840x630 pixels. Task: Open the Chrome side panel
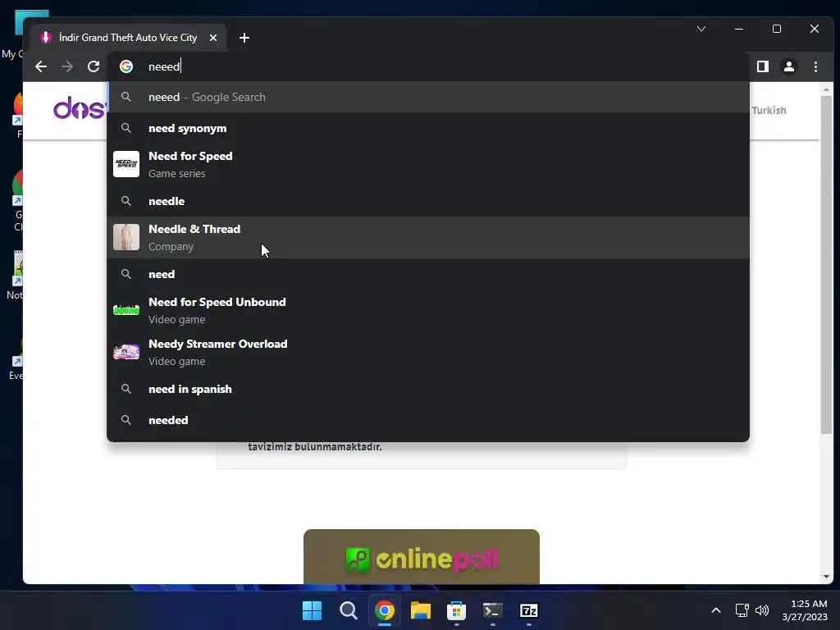pos(762,66)
